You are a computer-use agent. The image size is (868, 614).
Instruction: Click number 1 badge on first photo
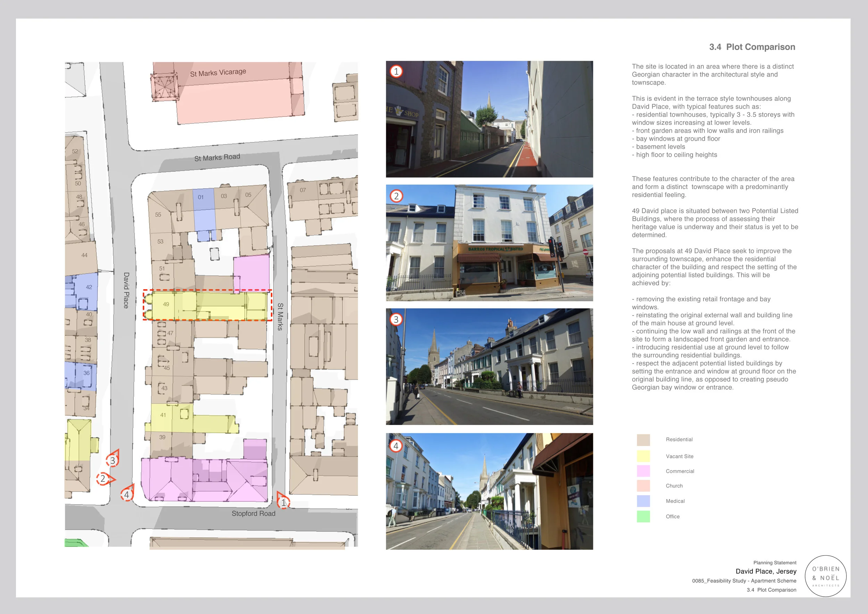pyautogui.click(x=396, y=71)
